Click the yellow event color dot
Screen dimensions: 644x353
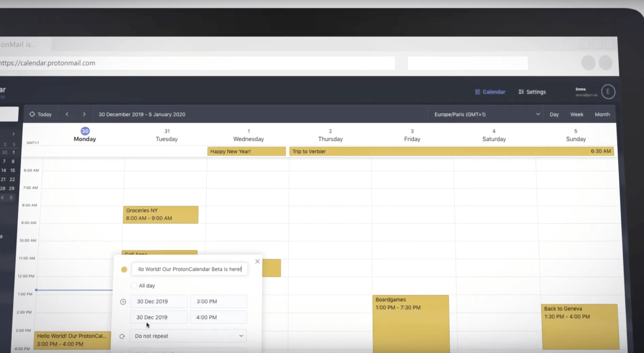point(124,269)
